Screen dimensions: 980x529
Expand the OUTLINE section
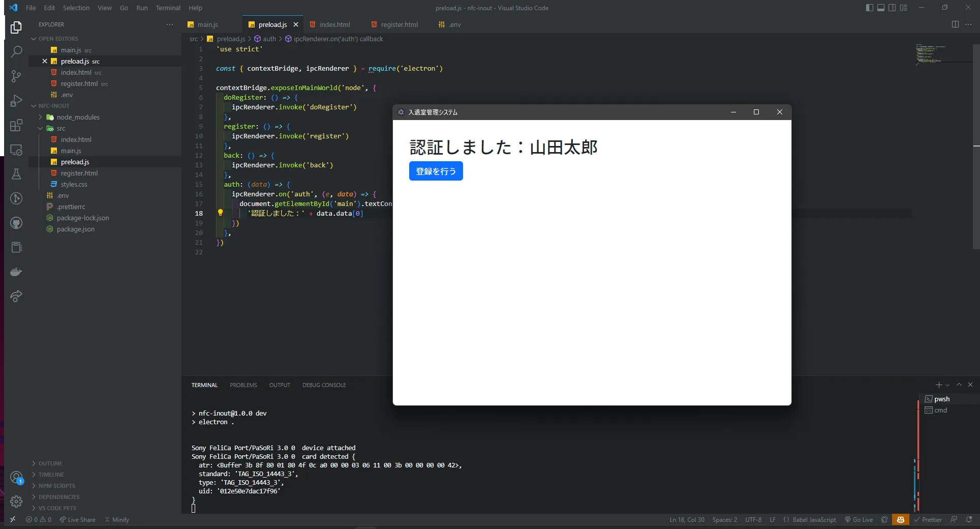tap(50, 463)
